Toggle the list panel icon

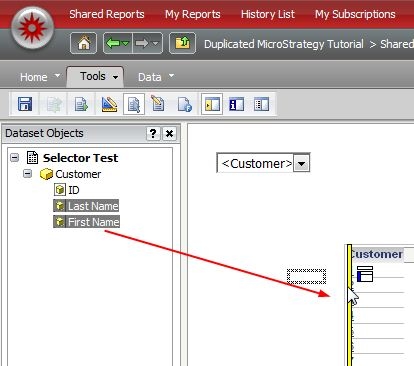(x=261, y=104)
